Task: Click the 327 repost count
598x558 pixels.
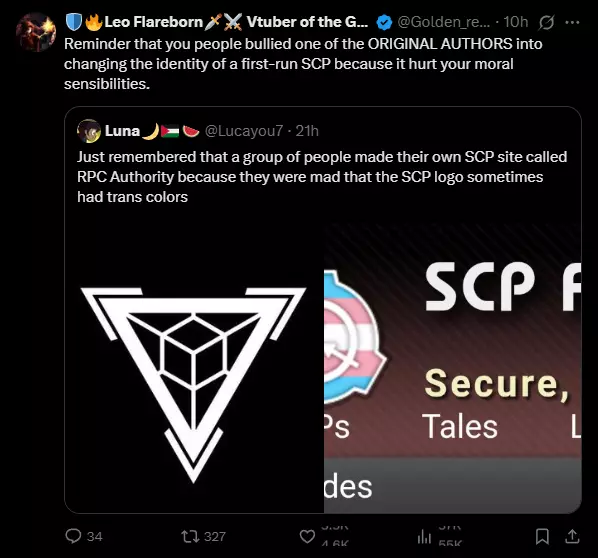Action: 215,537
